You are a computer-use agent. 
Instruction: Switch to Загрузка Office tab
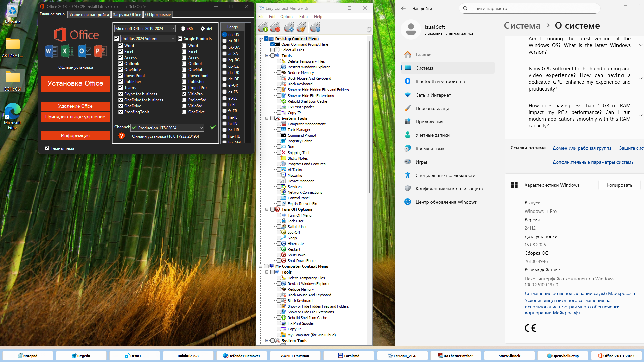[x=127, y=14]
